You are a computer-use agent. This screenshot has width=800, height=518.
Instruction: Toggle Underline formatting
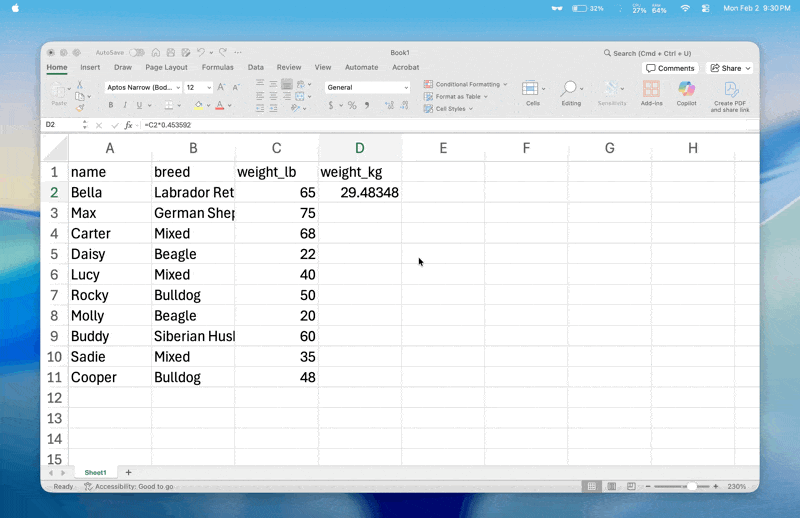coord(139,105)
